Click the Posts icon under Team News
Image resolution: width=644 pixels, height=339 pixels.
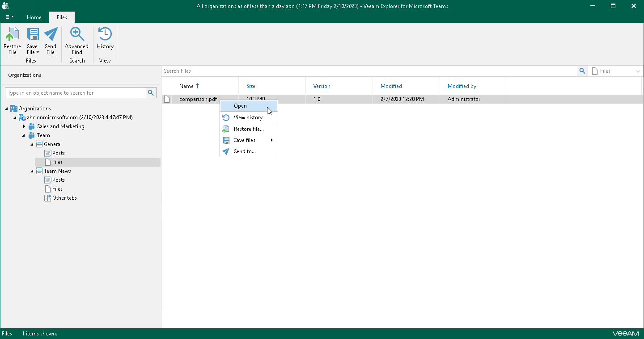pyautogui.click(x=48, y=180)
